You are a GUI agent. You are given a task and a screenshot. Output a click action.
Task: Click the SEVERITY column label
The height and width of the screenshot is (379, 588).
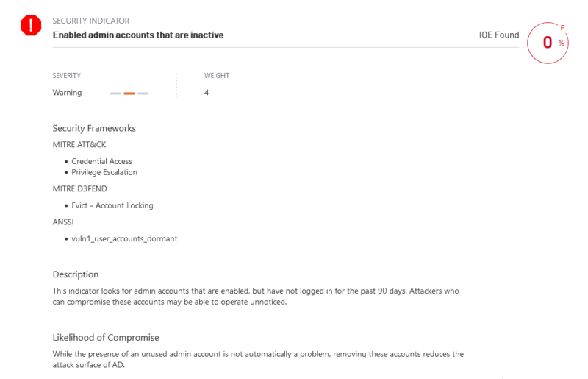coord(67,76)
